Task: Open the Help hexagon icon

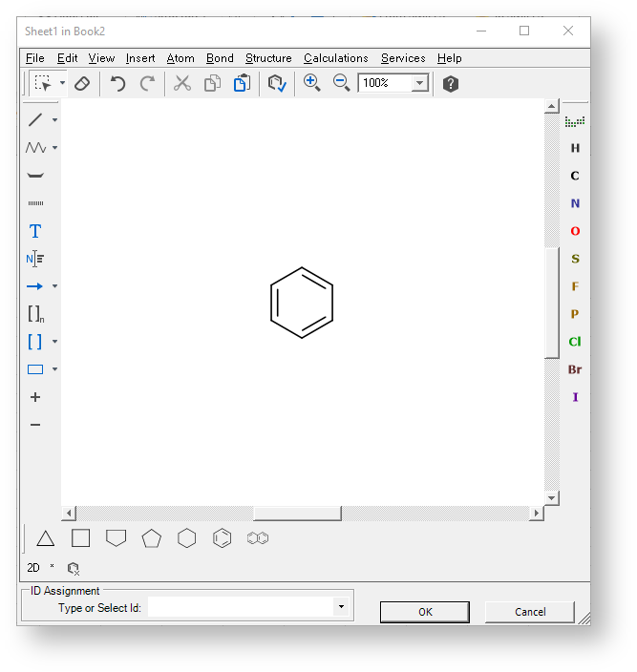Action: click(x=451, y=84)
